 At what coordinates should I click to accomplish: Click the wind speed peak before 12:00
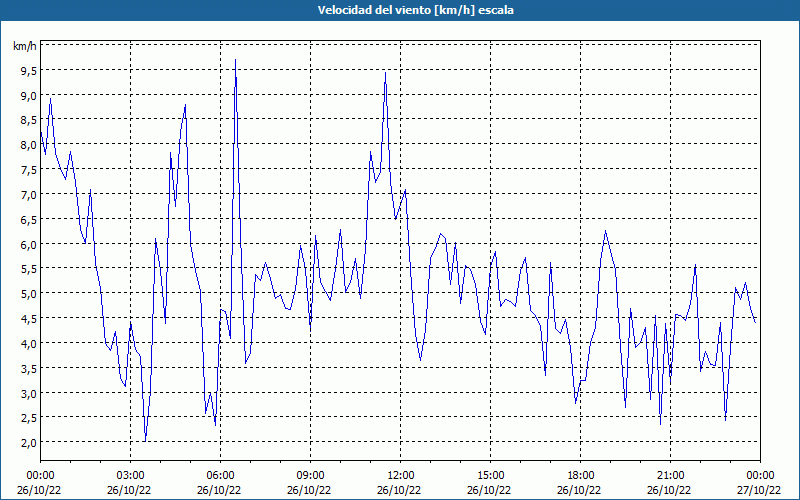(385, 72)
